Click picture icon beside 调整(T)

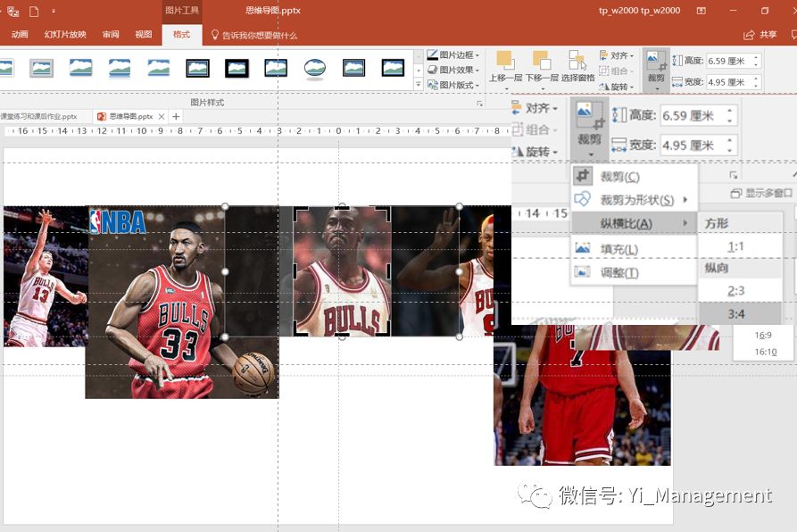pos(582,272)
